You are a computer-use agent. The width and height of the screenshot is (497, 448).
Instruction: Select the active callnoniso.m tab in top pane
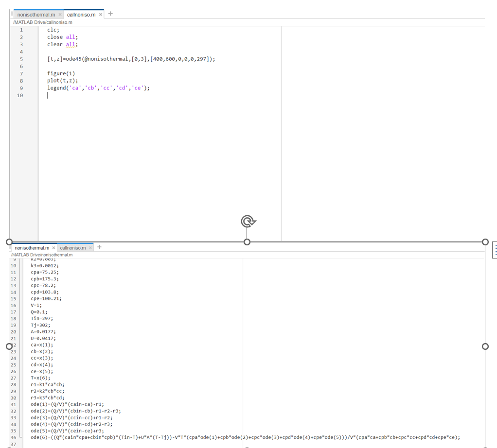pos(82,15)
